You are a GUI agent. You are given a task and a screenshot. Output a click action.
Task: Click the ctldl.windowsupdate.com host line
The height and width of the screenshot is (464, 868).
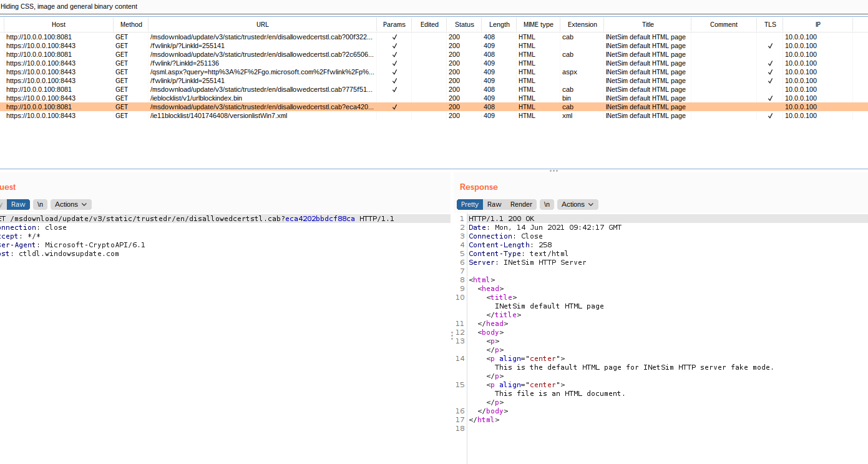59,254
